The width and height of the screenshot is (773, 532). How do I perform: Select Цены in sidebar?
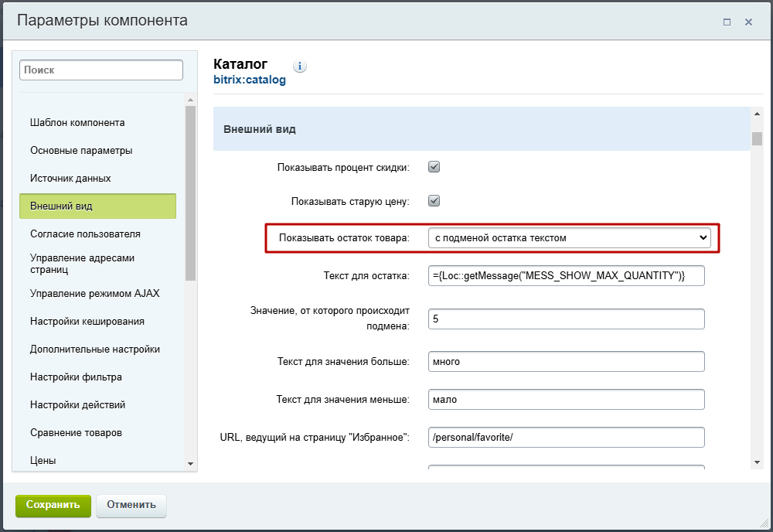[x=43, y=461]
